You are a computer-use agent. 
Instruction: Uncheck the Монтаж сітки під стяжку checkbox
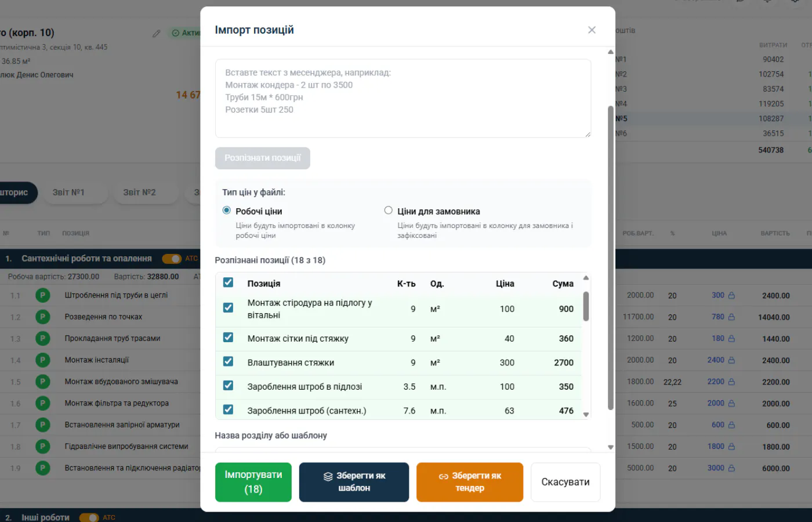click(x=229, y=338)
